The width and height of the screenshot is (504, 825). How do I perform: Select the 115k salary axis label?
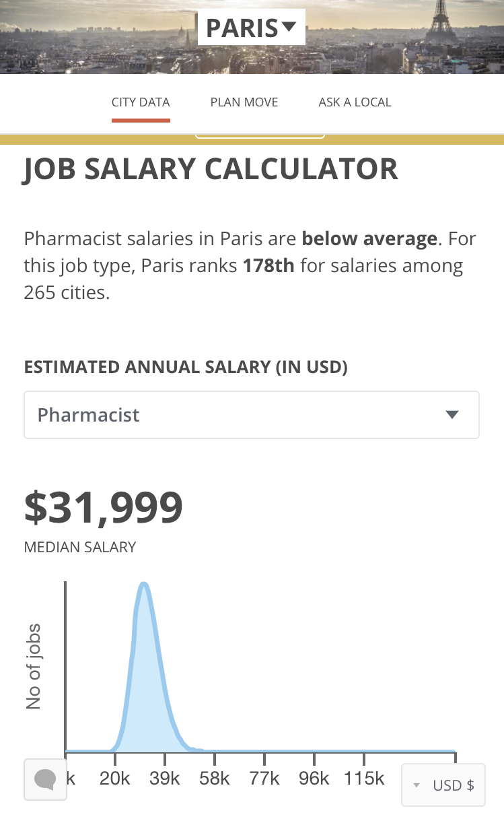point(364,779)
